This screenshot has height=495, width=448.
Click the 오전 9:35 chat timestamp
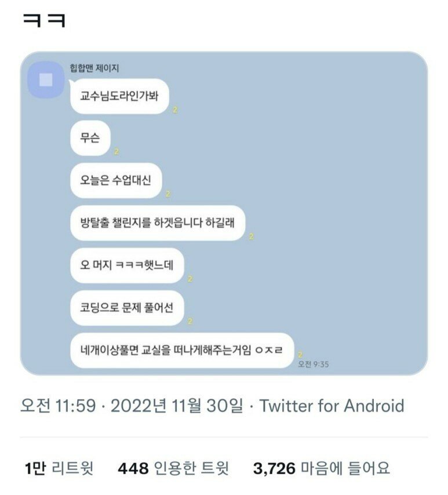click(x=314, y=364)
